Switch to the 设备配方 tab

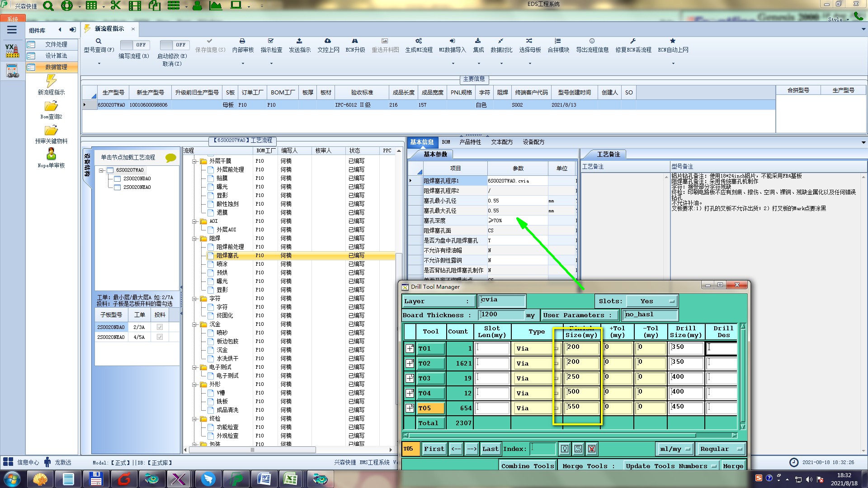point(533,142)
